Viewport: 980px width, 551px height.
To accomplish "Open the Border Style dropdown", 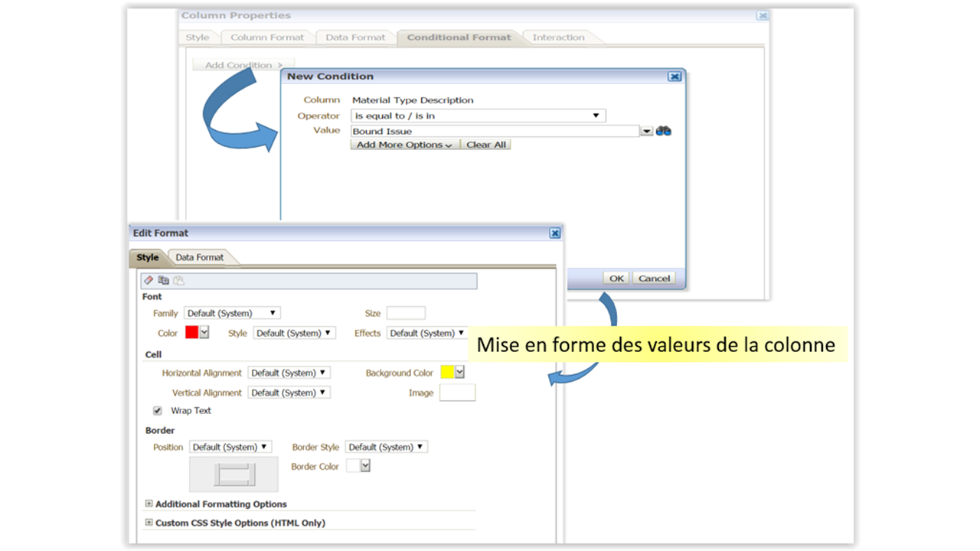I will pos(387,447).
